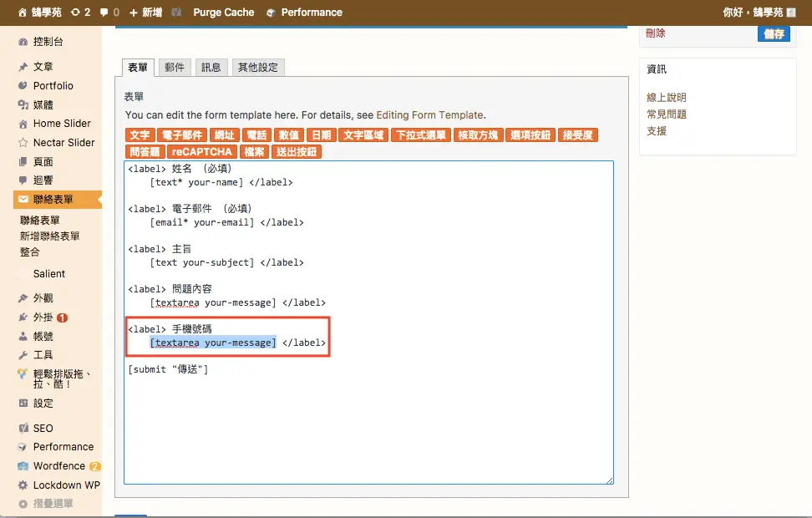Switch to the 其他設定 tab
Image resolution: width=812 pixels, height=518 pixels.
[258, 68]
